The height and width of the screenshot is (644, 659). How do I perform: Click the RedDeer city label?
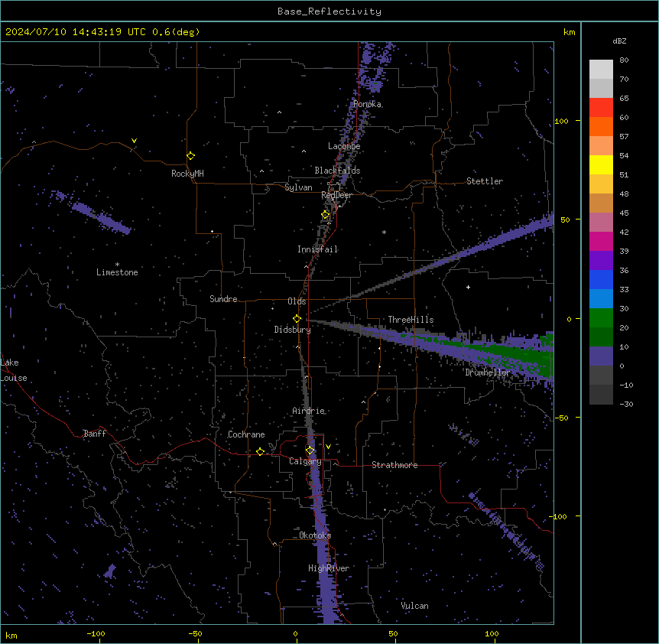[x=336, y=195]
